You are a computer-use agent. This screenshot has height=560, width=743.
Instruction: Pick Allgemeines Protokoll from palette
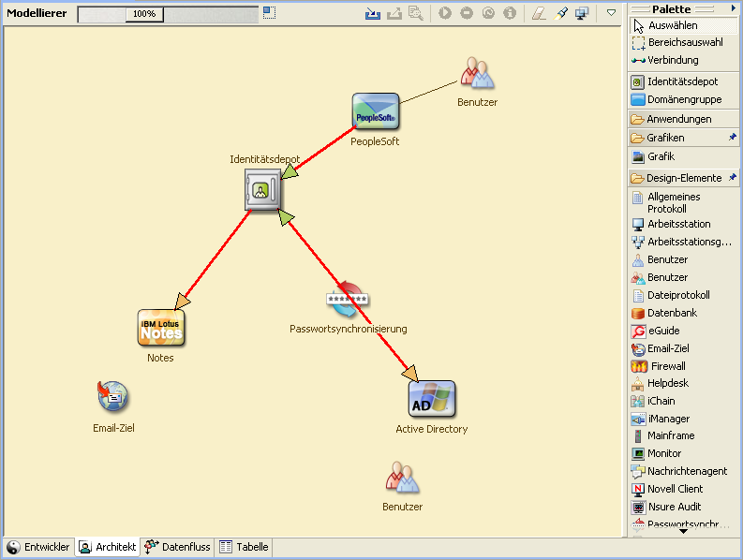pos(684,203)
